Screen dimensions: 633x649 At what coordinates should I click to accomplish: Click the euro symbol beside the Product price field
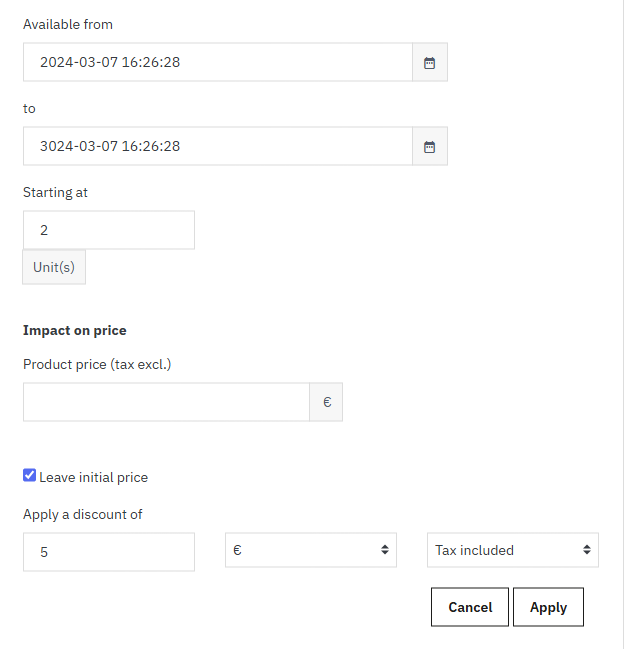pos(326,402)
